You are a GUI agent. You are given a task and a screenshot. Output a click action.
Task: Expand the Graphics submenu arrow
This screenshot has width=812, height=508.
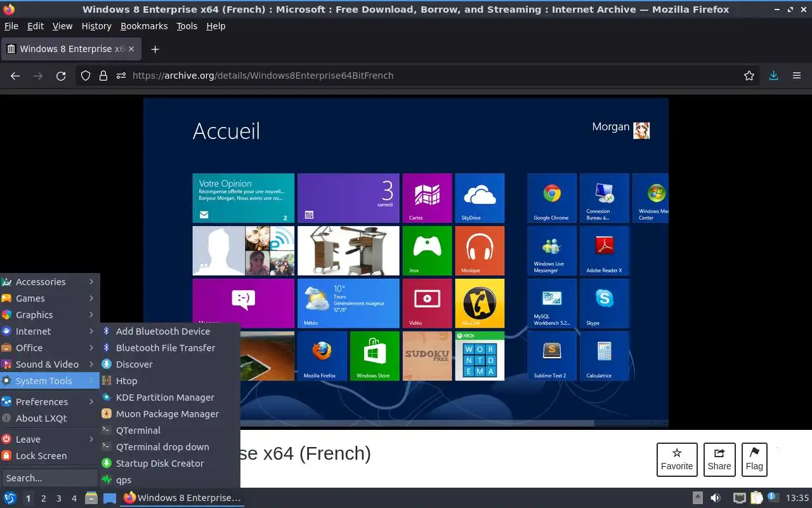(x=91, y=315)
